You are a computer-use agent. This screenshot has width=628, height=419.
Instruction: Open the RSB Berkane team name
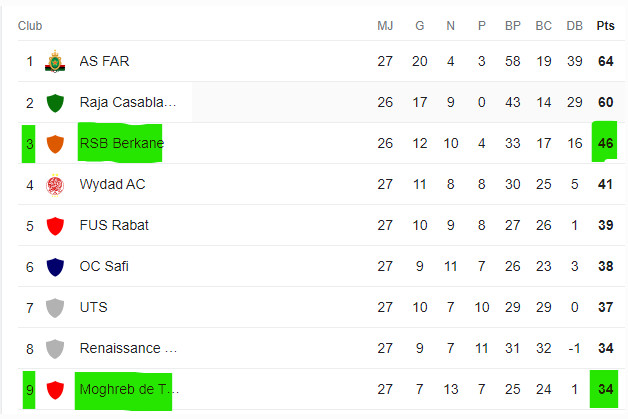coord(121,144)
